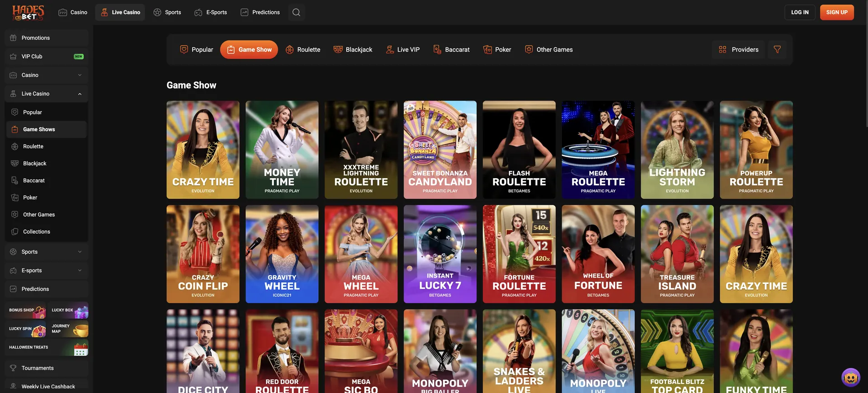Open the filter funnel icon

777,49
